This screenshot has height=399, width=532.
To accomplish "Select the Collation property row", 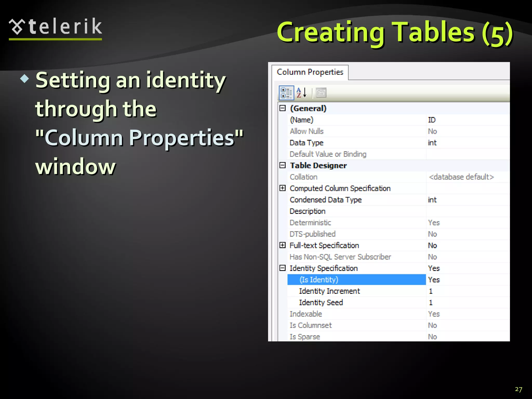I will (x=398, y=177).
